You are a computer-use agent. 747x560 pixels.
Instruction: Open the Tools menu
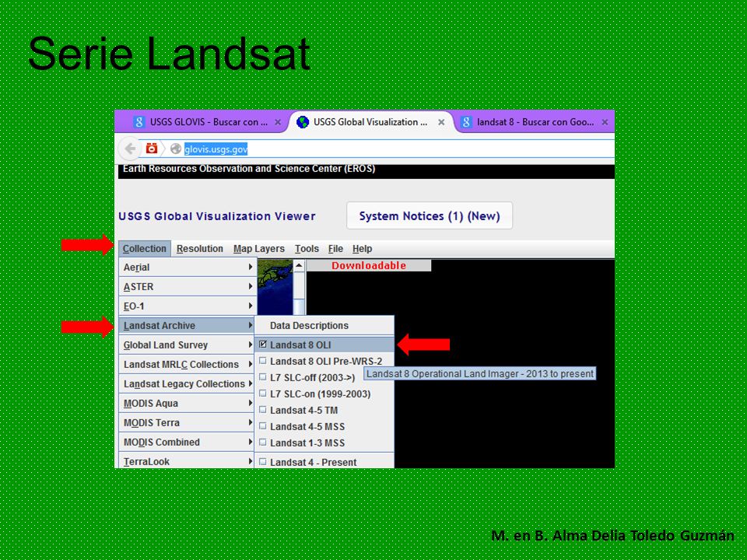[307, 249]
